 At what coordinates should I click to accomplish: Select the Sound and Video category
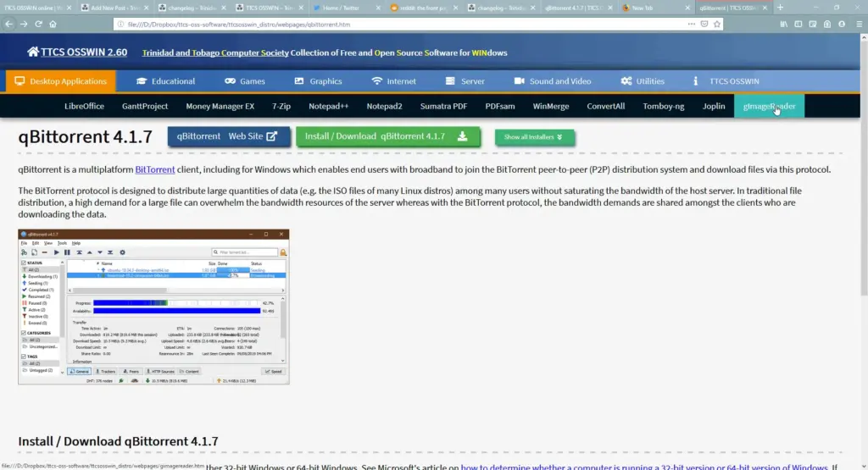pos(553,81)
